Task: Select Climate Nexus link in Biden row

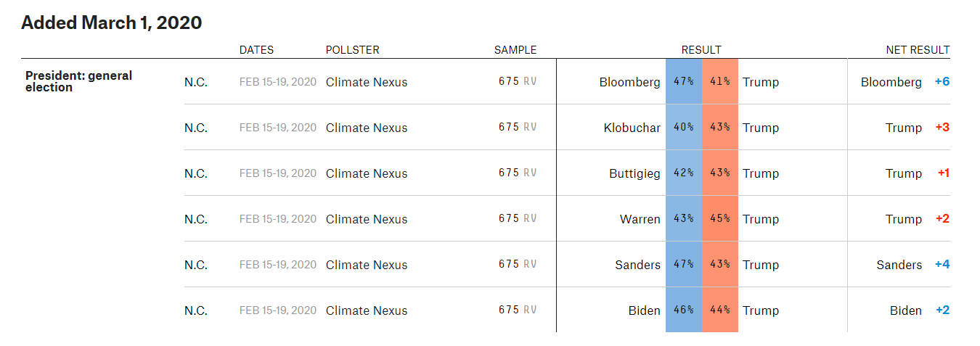Action: (x=367, y=310)
